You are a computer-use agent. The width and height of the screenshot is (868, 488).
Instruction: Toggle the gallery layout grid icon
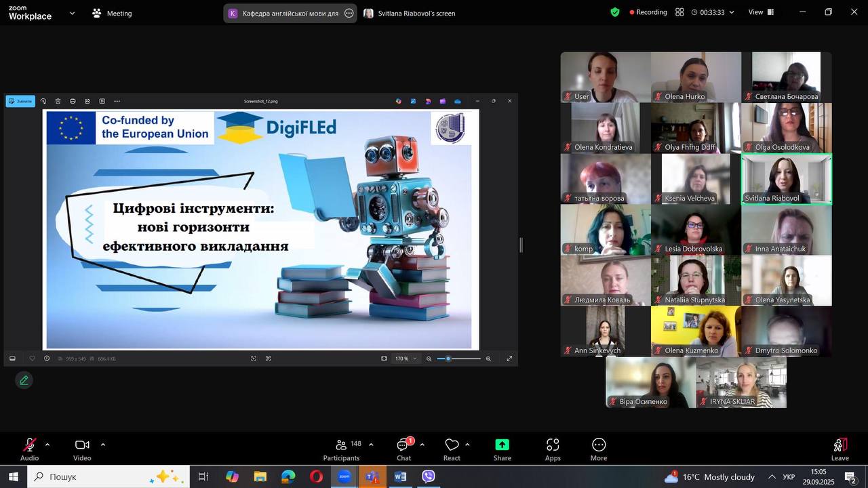679,12
